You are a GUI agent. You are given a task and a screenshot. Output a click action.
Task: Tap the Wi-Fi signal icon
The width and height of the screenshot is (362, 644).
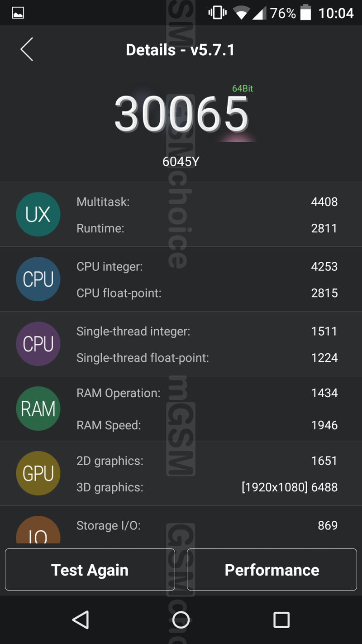tap(241, 13)
